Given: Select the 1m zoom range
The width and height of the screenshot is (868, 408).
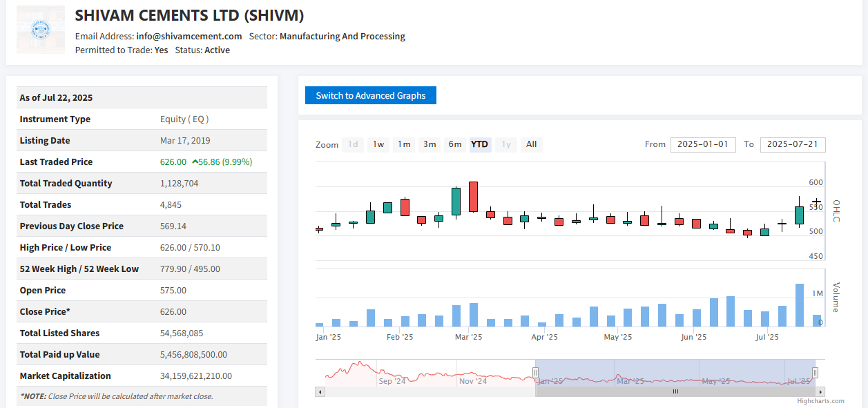Looking at the screenshot, I should tap(404, 144).
